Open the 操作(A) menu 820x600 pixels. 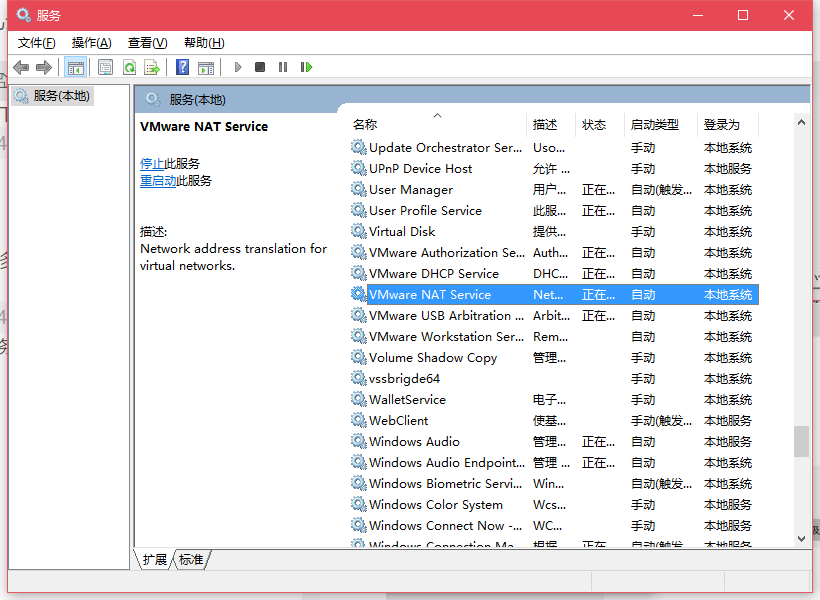[92, 43]
